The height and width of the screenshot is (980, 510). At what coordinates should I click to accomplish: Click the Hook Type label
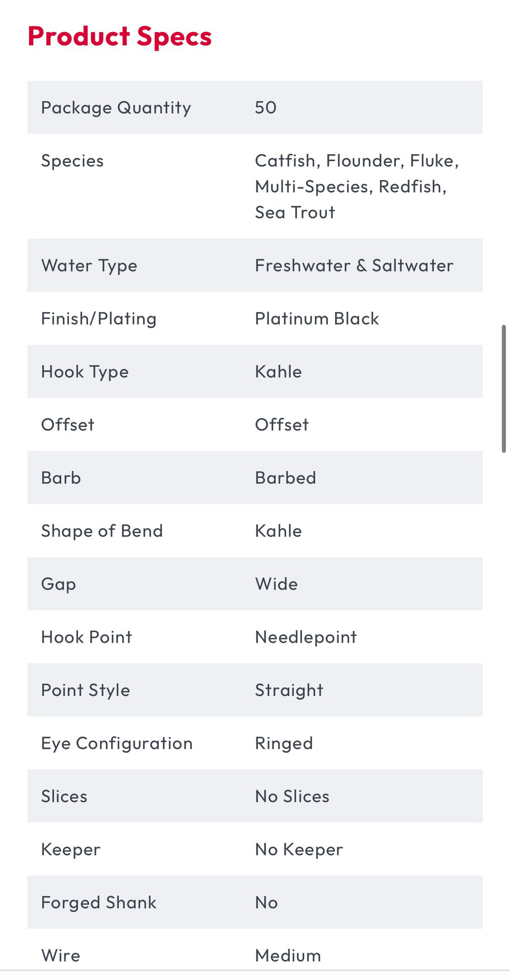coord(85,372)
